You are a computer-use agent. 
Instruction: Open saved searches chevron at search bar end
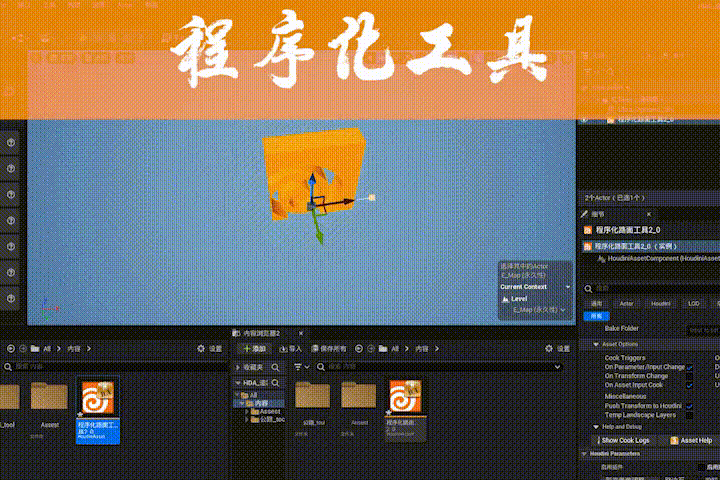557,367
